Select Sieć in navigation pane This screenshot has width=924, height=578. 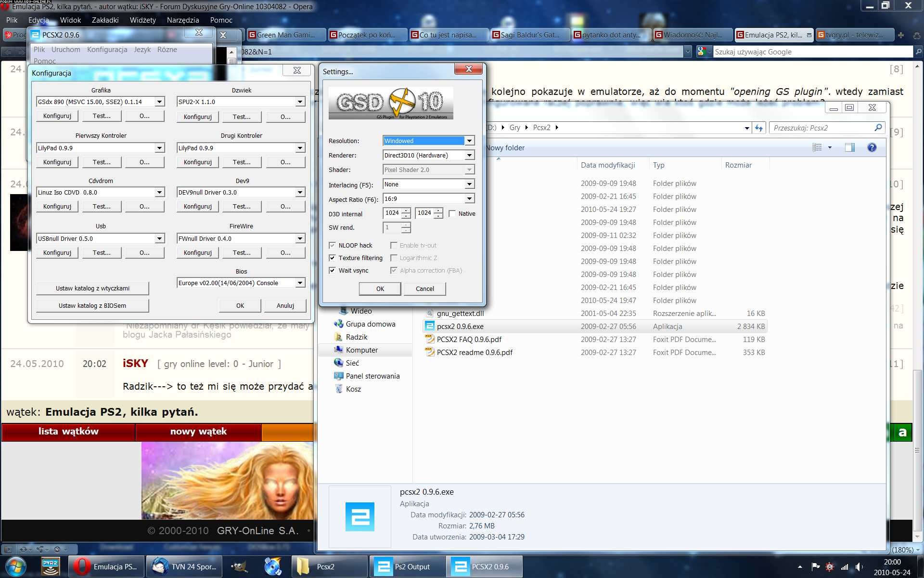[x=352, y=363]
